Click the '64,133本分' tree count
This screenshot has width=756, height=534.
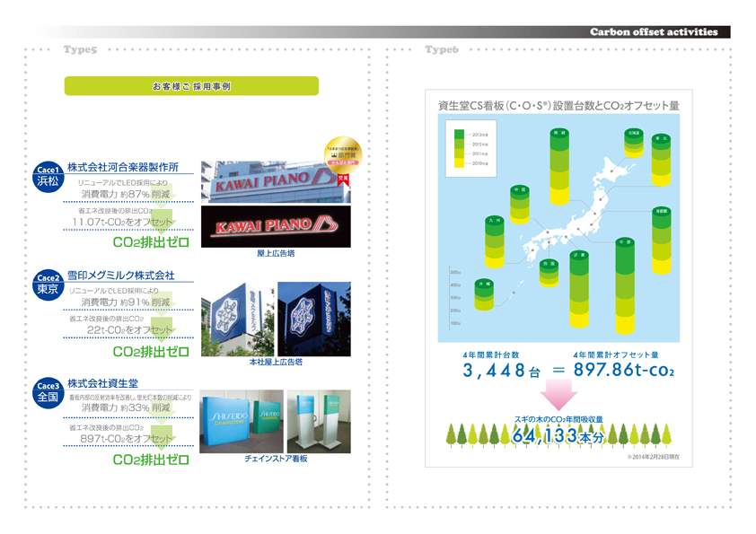click(x=558, y=435)
